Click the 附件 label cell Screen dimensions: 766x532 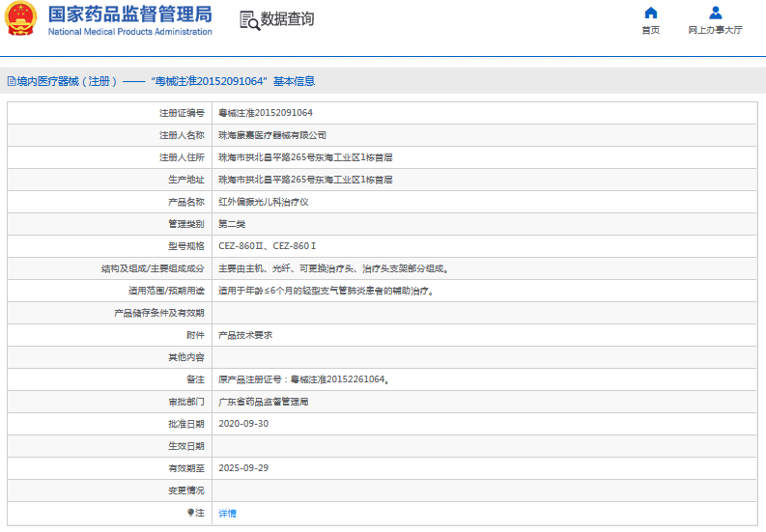pyautogui.click(x=110, y=335)
